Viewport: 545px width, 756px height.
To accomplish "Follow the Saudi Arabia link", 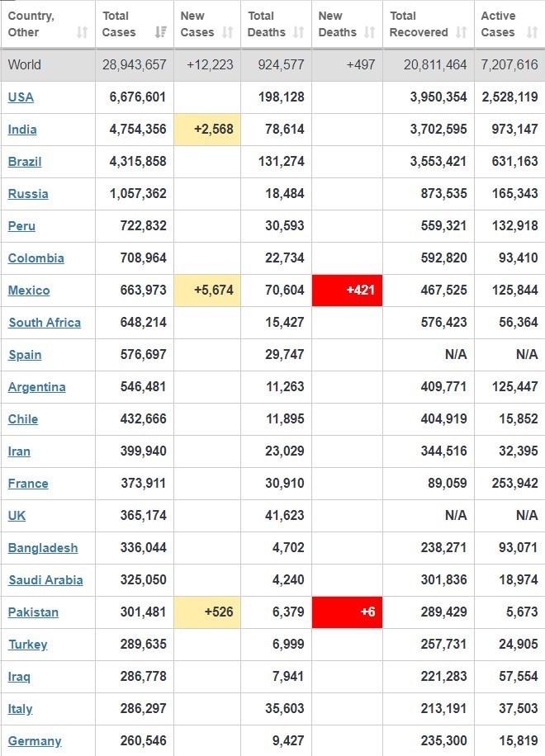I will pos(45,579).
